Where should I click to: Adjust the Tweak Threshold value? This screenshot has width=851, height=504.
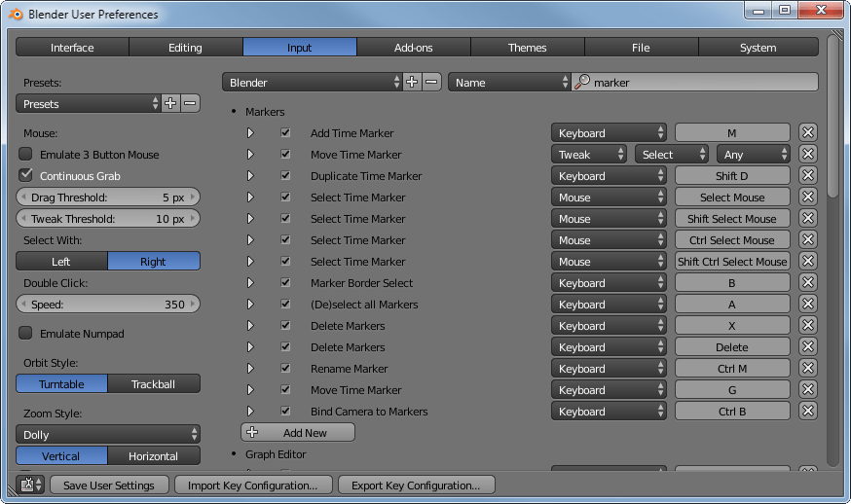click(108, 219)
